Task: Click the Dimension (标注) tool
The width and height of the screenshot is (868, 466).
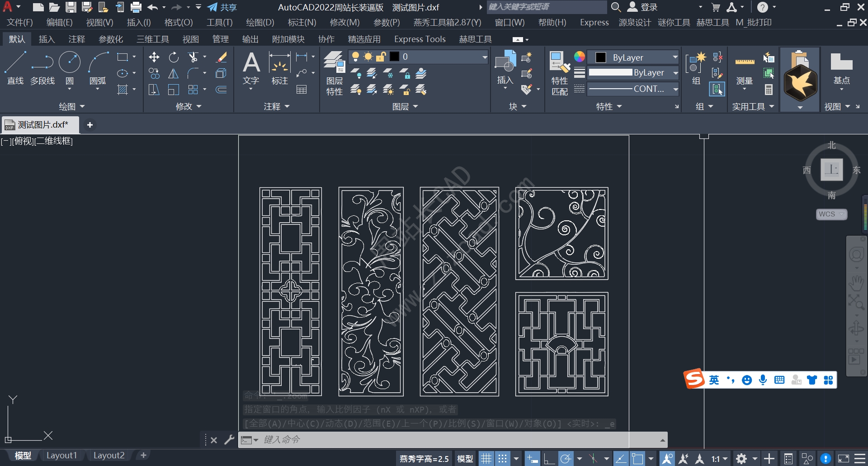Action: point(279,68)
